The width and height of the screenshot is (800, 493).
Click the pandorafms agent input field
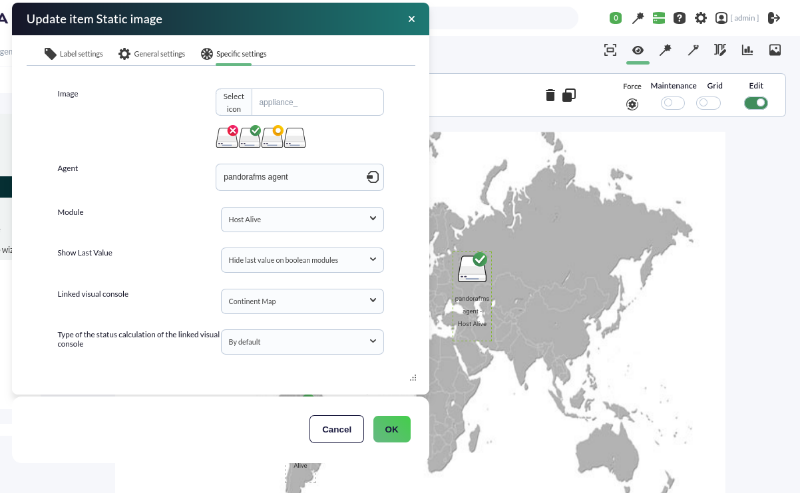[x=299, y=177]
